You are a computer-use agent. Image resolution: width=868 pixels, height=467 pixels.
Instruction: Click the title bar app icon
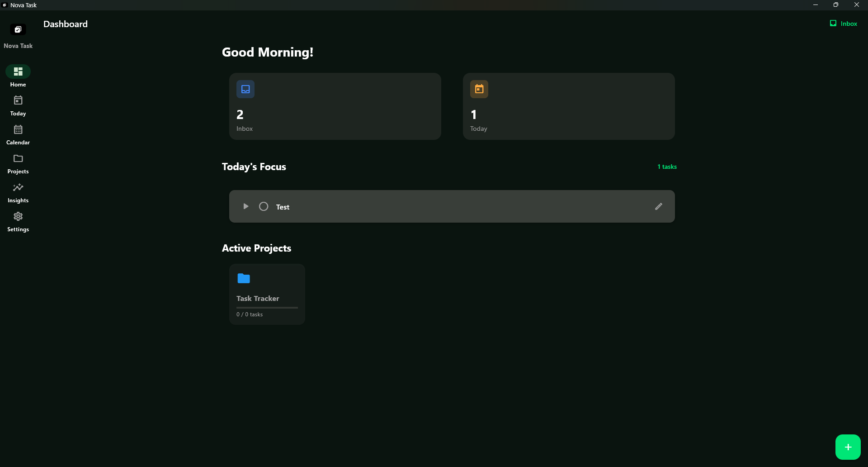pyautogui.click(x=5, y=5)
